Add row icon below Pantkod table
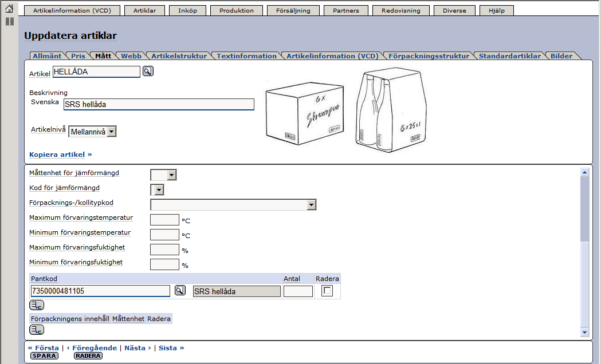601x364 pixels. coord(37,305)
